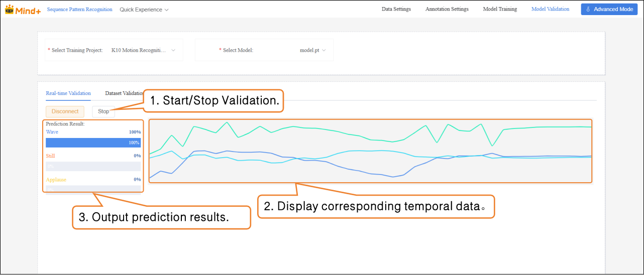Expand the Quick Experience dropdown
Viewport: 644px width, 275px height.
coord(144,10)
